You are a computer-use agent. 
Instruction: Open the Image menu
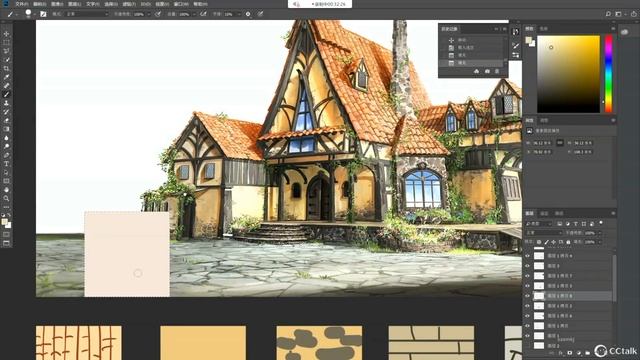pos(57,4)
